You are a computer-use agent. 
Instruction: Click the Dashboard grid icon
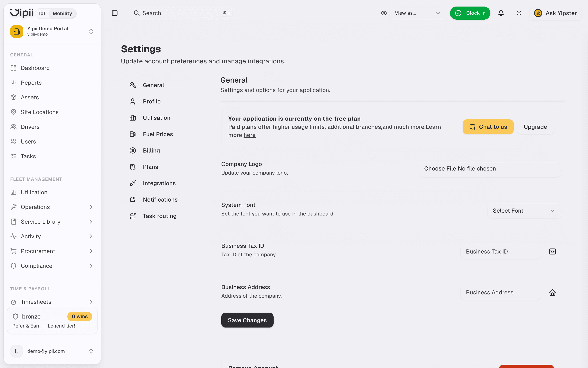click(14, 68)
